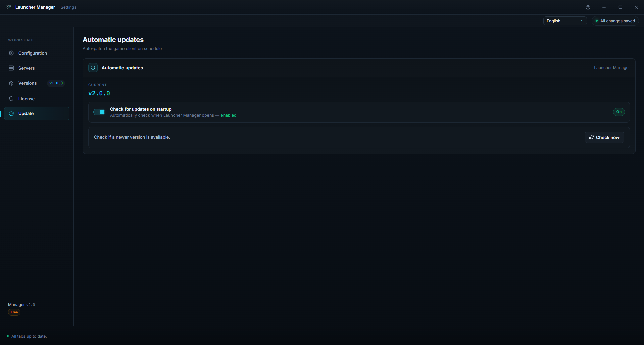Click the Launcher Manager label in card header
The width and height of the screenshot is (644, 345).
[612, 68]
